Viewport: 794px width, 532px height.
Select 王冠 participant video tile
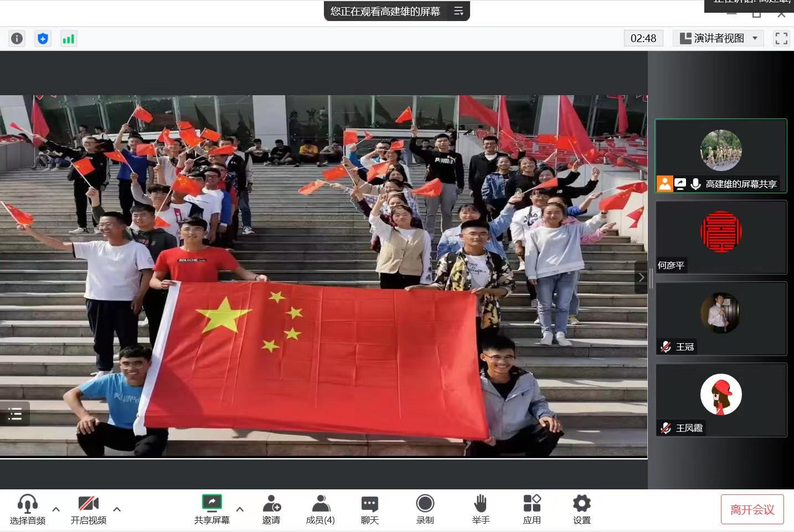721,318
